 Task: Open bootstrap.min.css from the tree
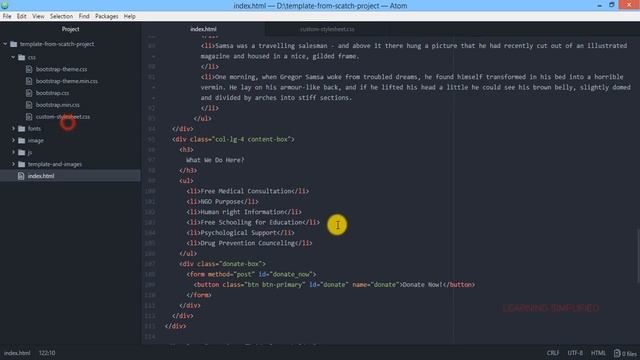[x=58, y=105]
